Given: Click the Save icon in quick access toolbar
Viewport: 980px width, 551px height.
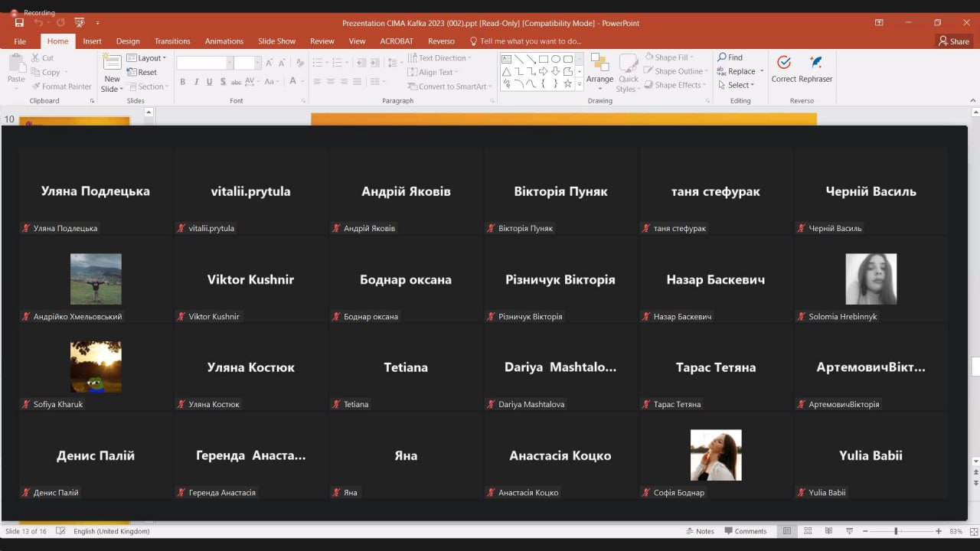Looking at the screenshot, I should pyautogui.click(x=19, y=23).
